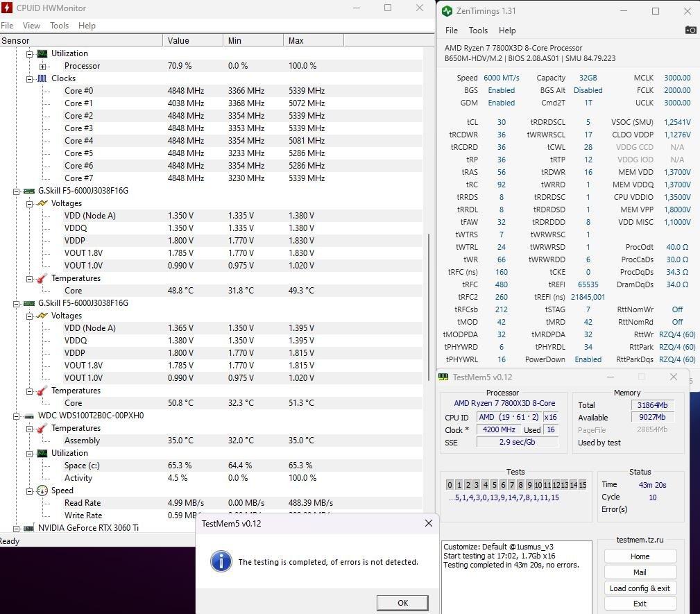Click the ZenTimings screenshot camera icon
The image size is (700, 614).
pos(690,30)
